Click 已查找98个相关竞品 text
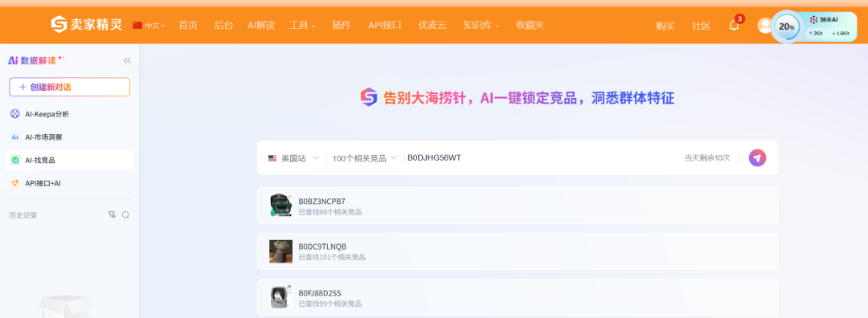868x318 pixels. click(330, 212)
